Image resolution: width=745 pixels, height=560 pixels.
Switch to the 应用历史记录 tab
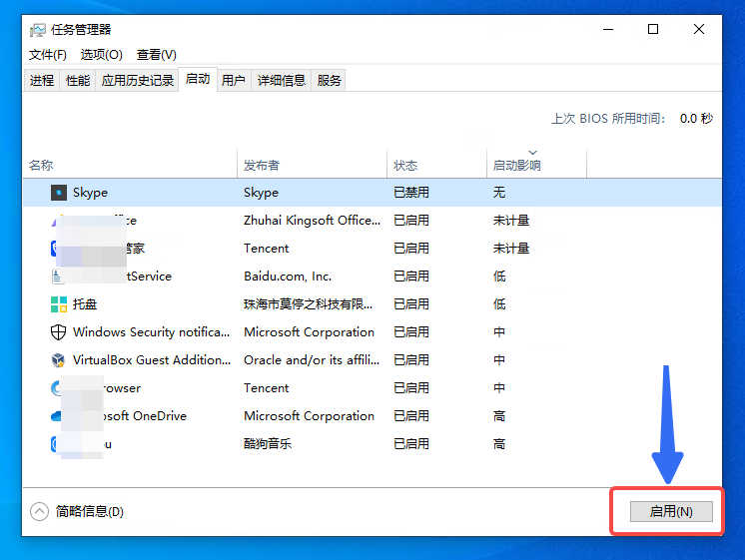tap(137, 80)
